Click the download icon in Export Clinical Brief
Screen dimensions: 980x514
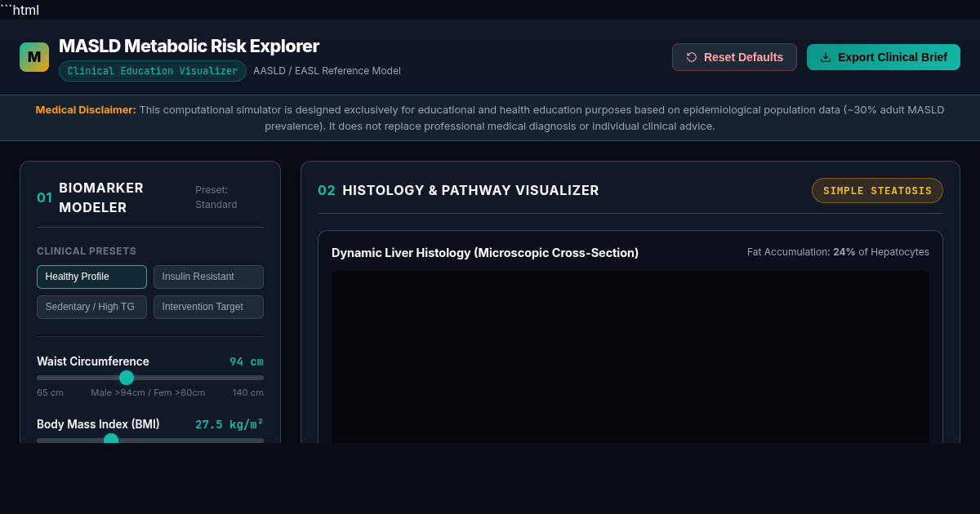pos(826,57)
